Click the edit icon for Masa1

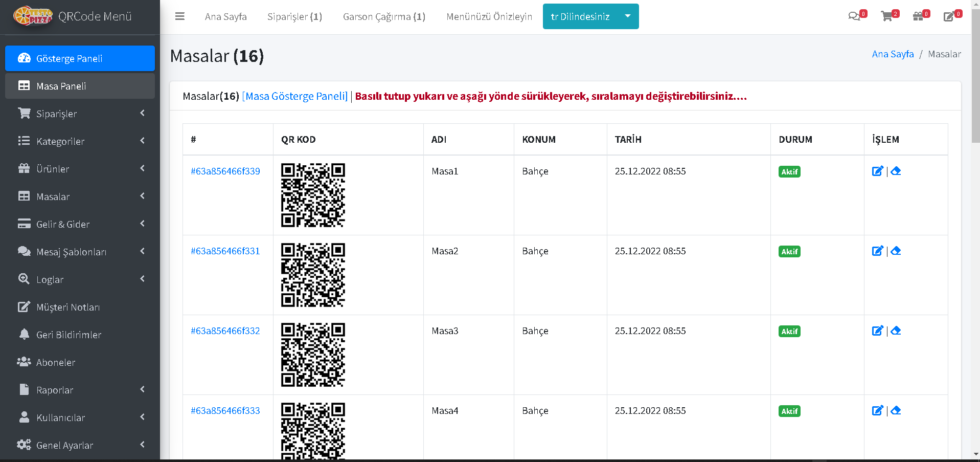[x=877, y=171]
